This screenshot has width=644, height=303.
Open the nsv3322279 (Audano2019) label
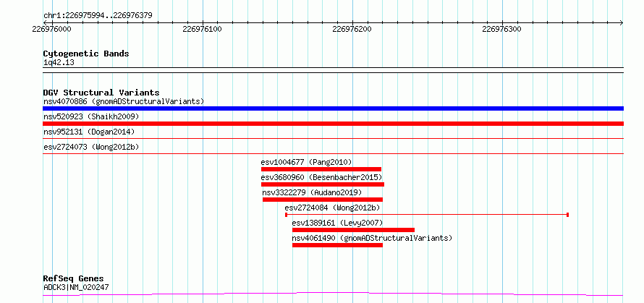pos(312,192)
